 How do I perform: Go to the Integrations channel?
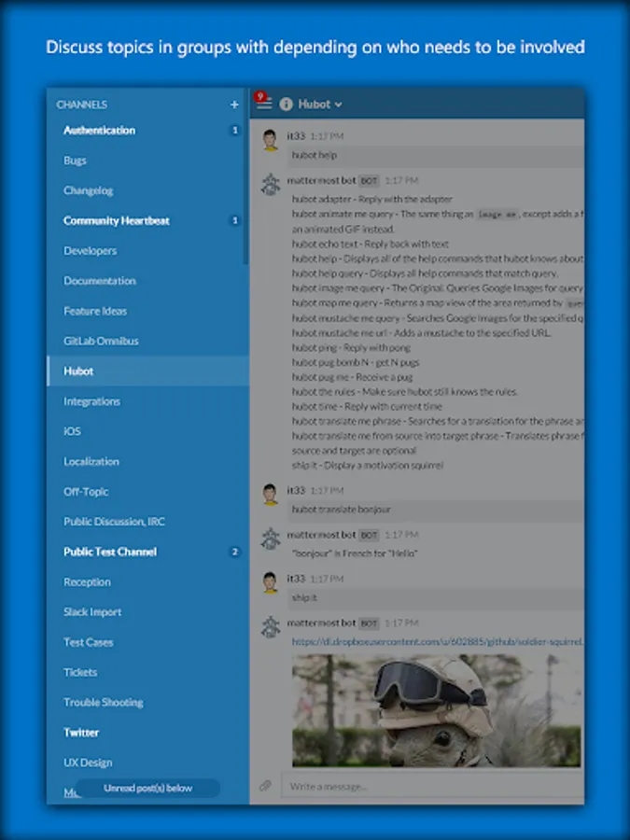point(147,401)
